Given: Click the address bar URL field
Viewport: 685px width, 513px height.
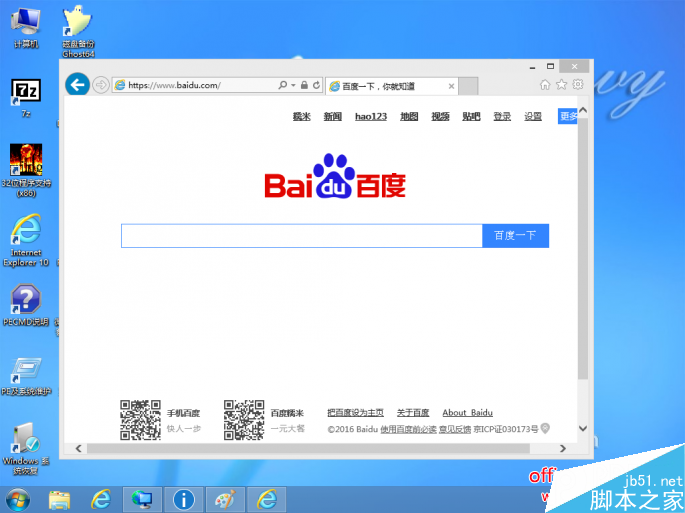Looking at the screenshot, I should click(x=195, y=85).
